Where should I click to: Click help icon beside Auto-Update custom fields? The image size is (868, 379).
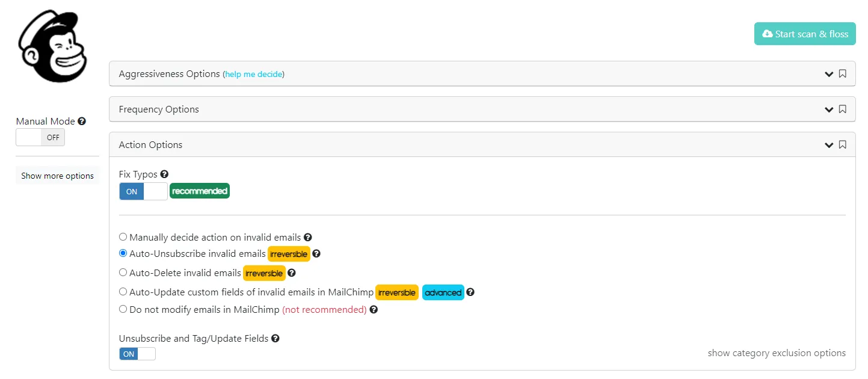click(470, 292)
